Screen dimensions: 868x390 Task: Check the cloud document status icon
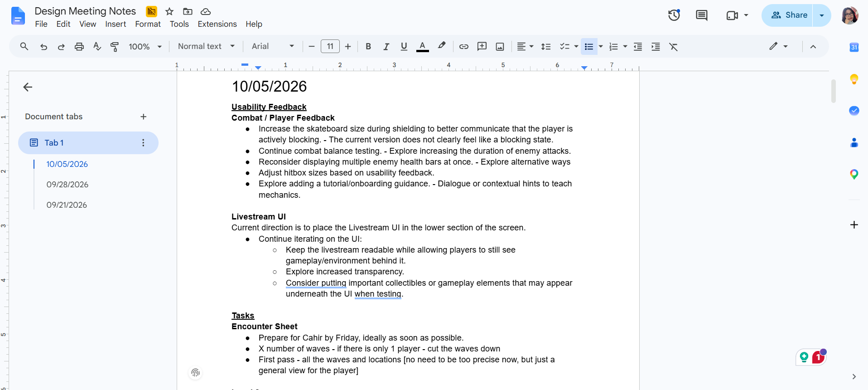click(x=206, y=11)
